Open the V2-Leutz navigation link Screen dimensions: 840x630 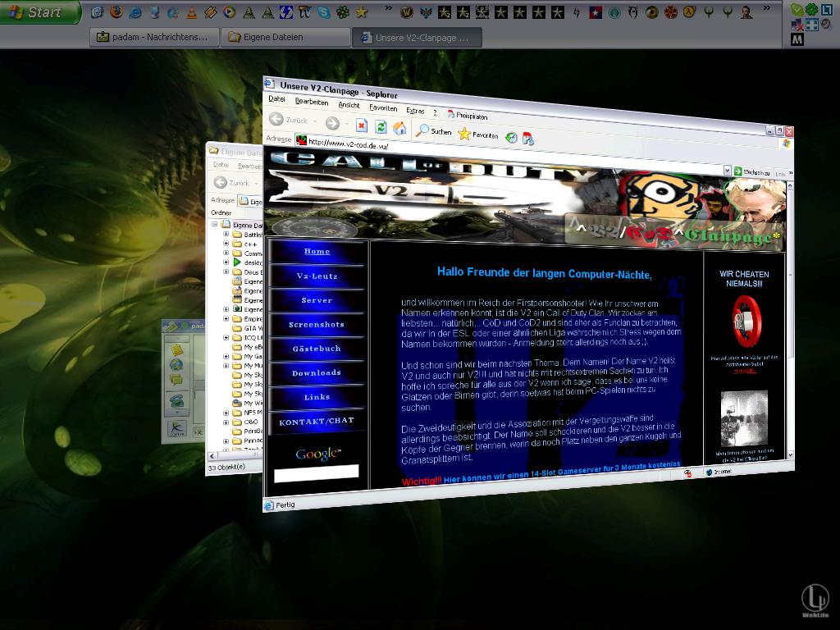tap(317, 276)
